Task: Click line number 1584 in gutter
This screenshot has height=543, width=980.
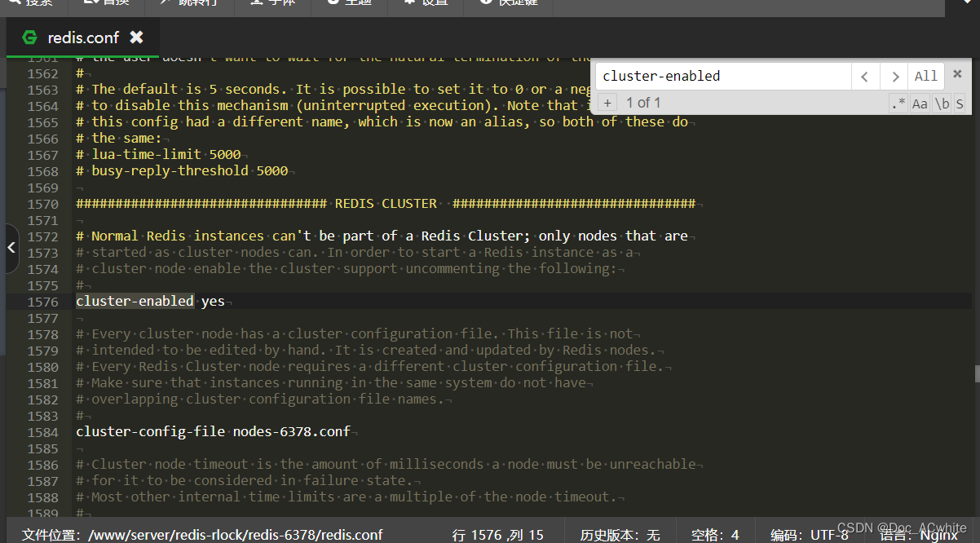Action: [x=42, y=432]
